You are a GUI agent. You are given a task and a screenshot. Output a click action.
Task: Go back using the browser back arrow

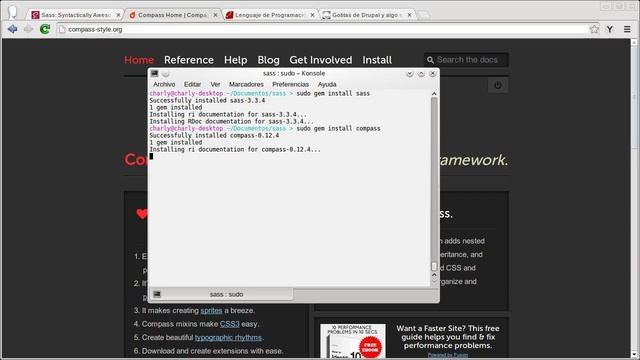point(12,29)
